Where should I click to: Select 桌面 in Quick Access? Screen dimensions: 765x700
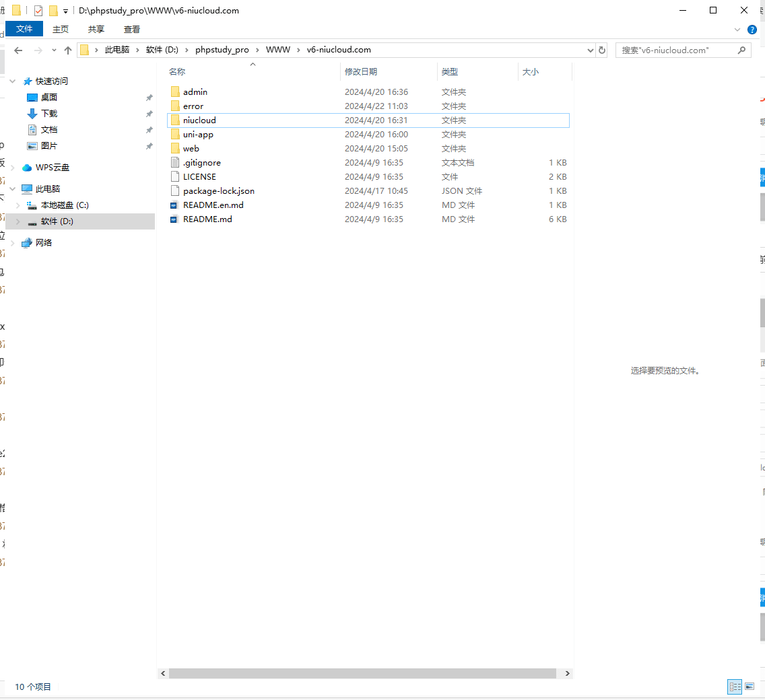(x=48, y=97)
